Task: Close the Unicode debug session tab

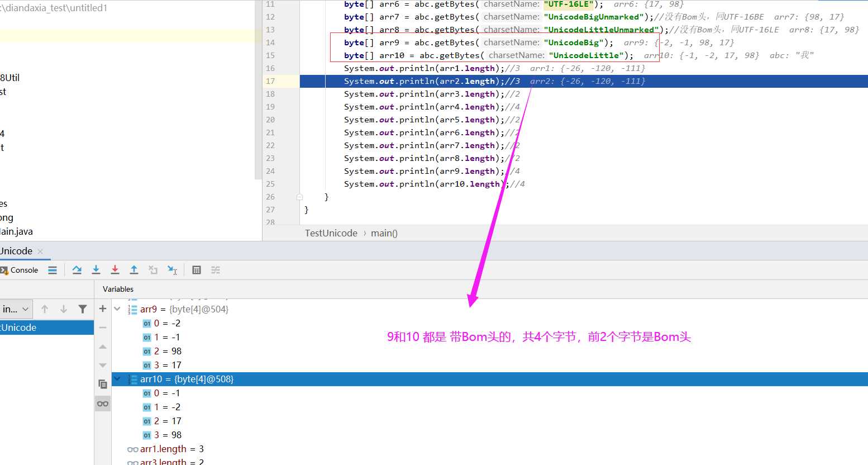Action: pos(40,252)
